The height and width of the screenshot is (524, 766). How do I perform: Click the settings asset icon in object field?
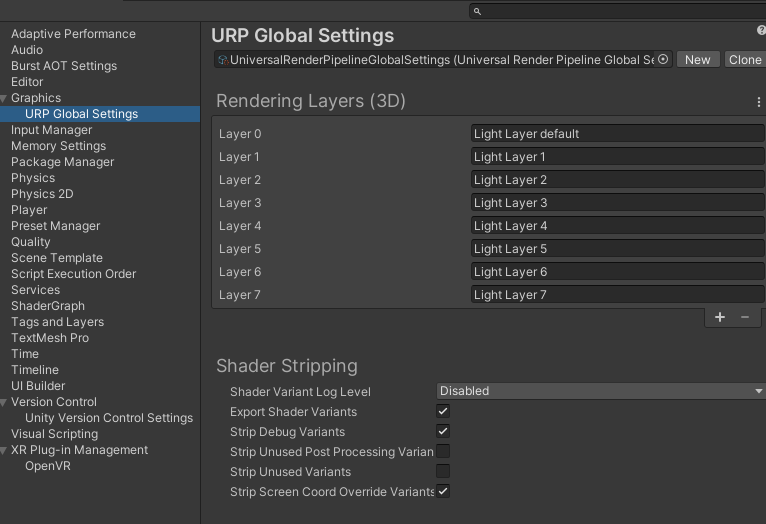pos(223,60)
